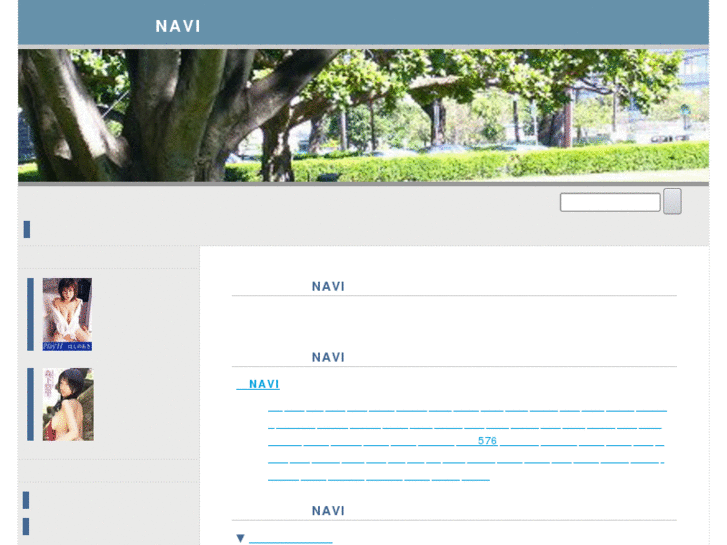Select the NAVI heading directly above the blue NAVI link
Image resolution: width=727 pixels, height=545 pixels.
click(328, 358)
